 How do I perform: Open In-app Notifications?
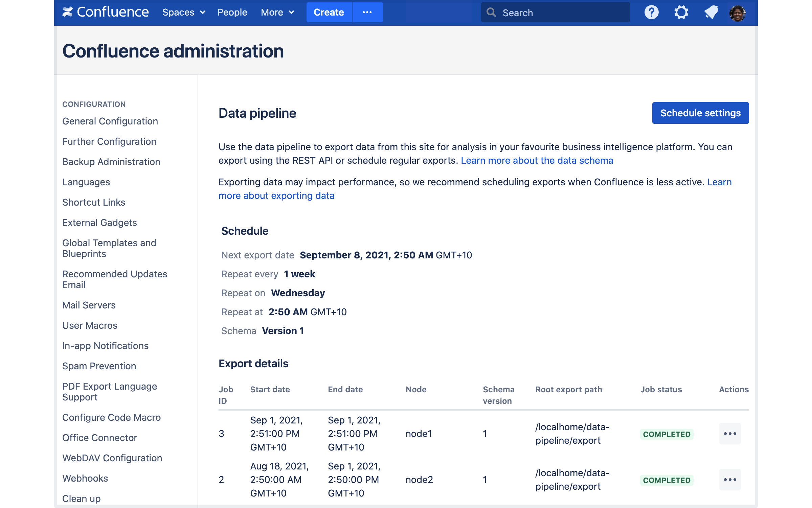click(x=105, y=346)
